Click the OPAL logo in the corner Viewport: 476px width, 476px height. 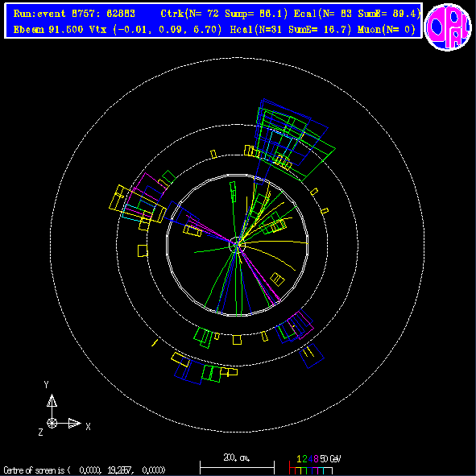448,27
